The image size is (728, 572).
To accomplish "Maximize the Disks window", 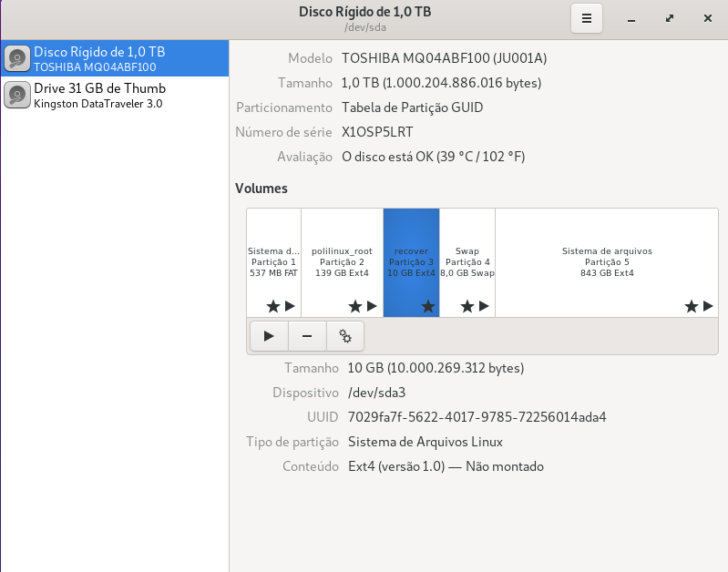I will point(670,18).
